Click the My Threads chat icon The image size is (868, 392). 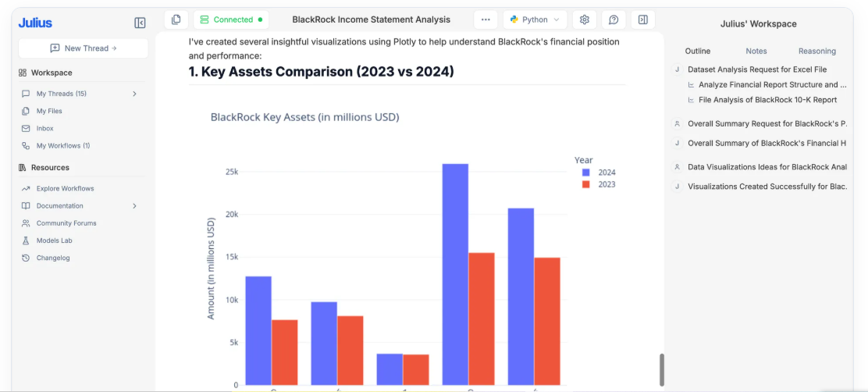pos(26,94)
